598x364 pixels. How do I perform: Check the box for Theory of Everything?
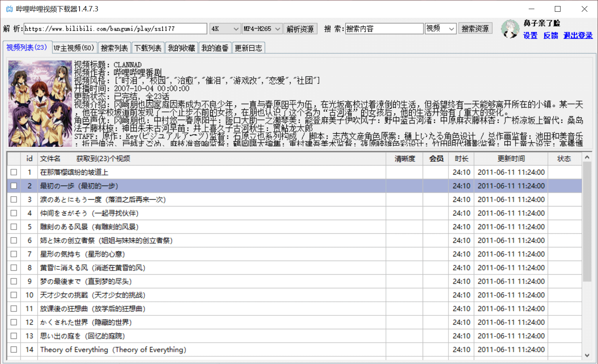pyautogui.click(x=14, y=350)
